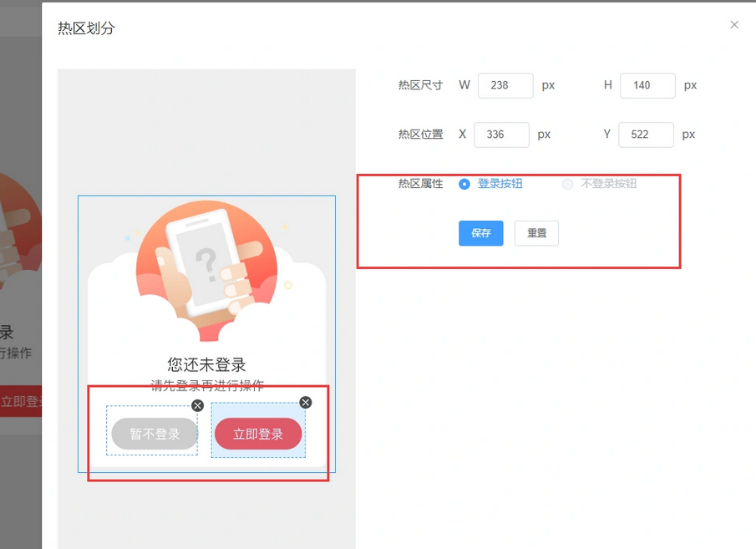Click the 热区位置 label
The image size is (756, 549).
pos(421,135)
